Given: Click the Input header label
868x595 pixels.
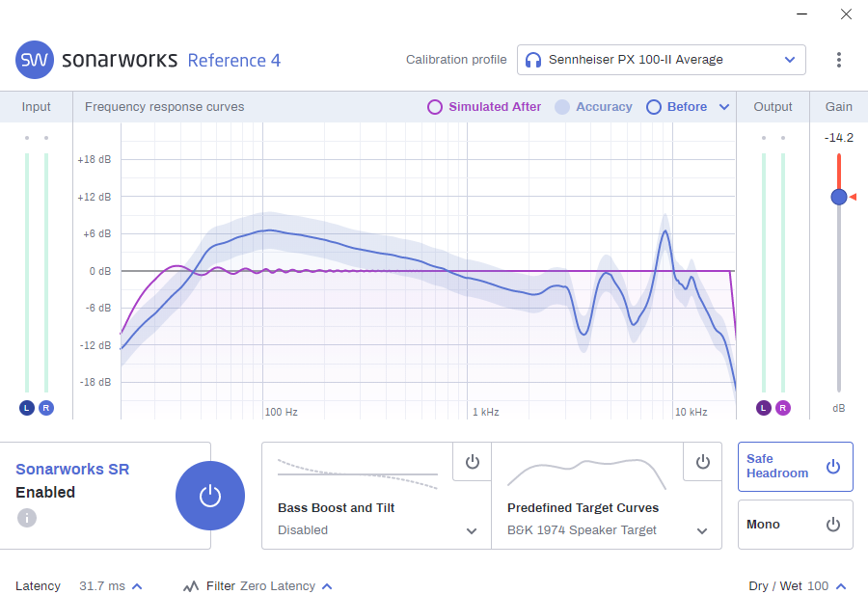Looking at the screenshot, I should [36, 107].
